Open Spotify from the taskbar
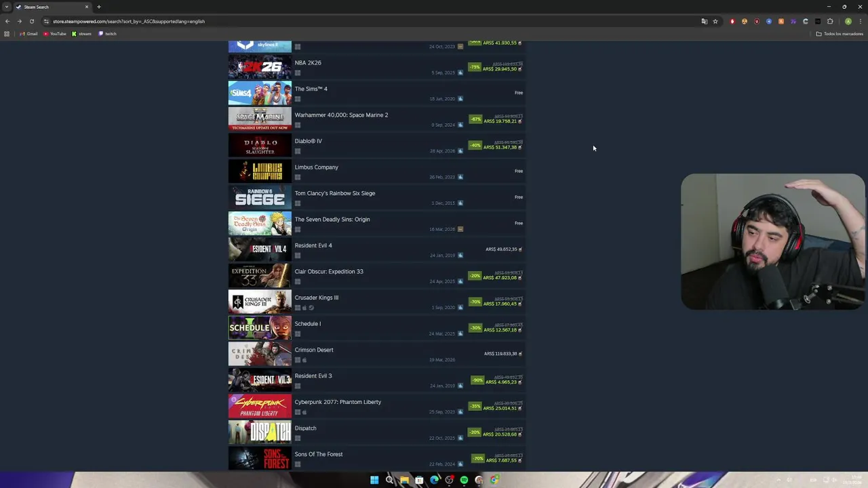The height and width of the screenshot is (488, 868). (464, 480)
